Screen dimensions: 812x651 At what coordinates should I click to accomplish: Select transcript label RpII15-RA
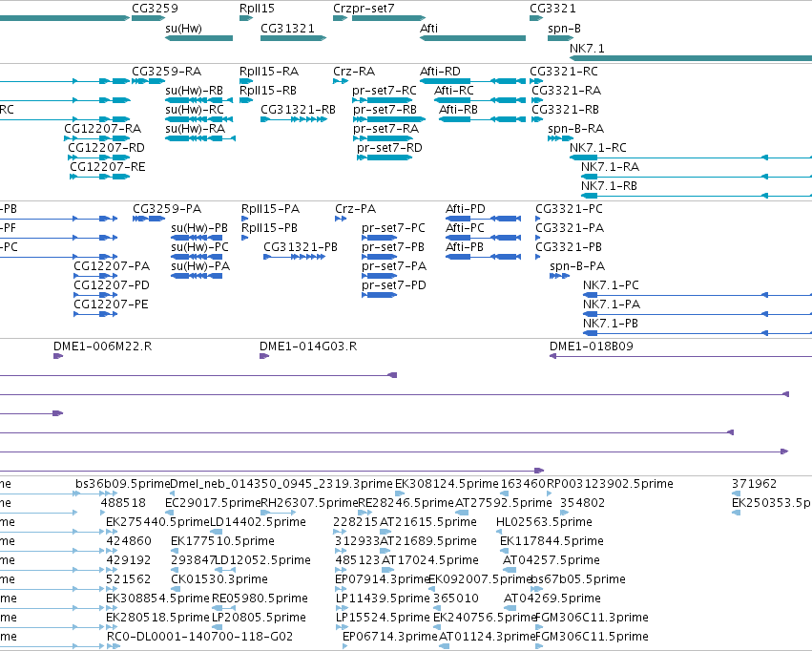coord(269,72)
